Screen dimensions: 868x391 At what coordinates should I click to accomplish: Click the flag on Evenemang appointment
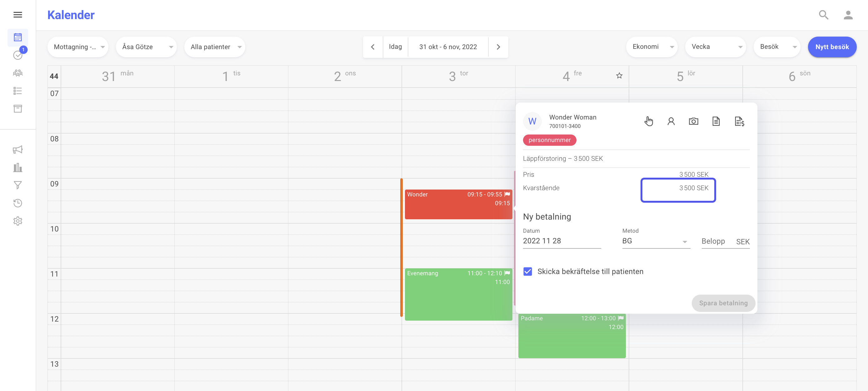tap(507, 273)
